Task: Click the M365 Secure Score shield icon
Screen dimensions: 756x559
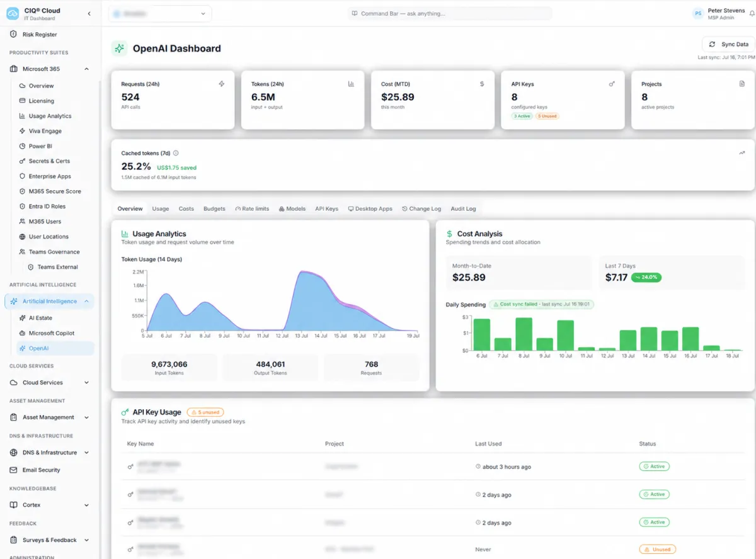Action: pyautogui.click(x=23, y=191)
